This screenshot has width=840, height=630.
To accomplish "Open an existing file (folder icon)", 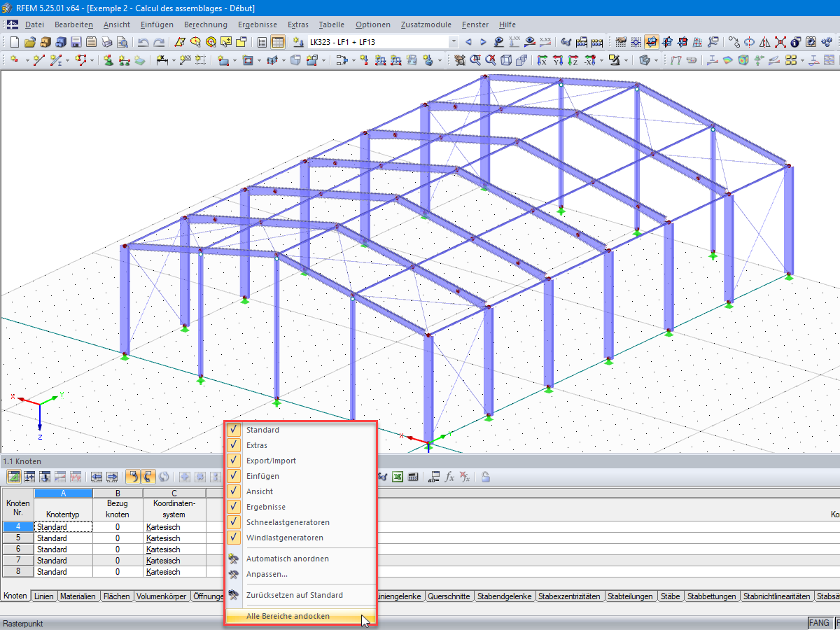I will point(30,41).
